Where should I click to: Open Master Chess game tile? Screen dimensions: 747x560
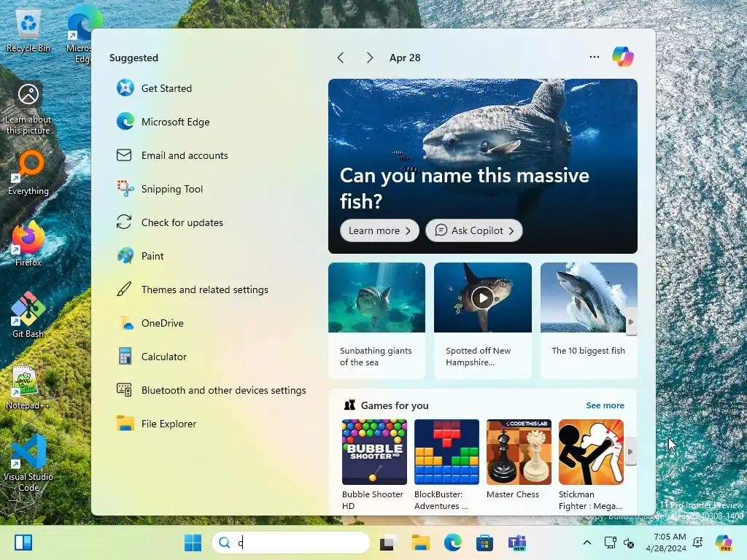(x=519, y=459)
